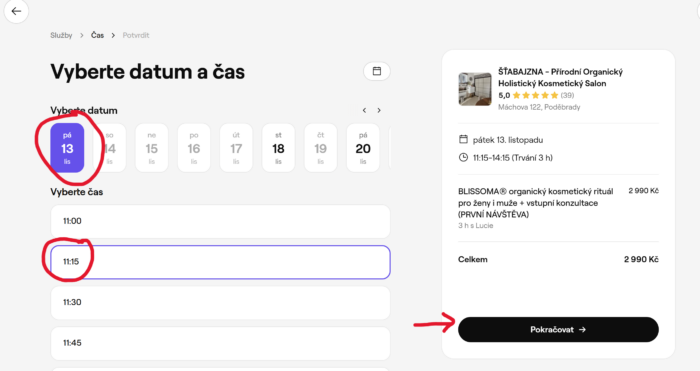Choose the 11:45 time slot
The width and height of the screenshot is (700, 371).
[221, 343]
